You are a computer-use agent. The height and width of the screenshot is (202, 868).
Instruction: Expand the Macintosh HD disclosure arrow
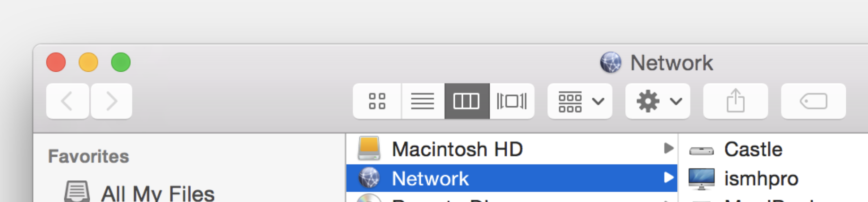(668, 149)
